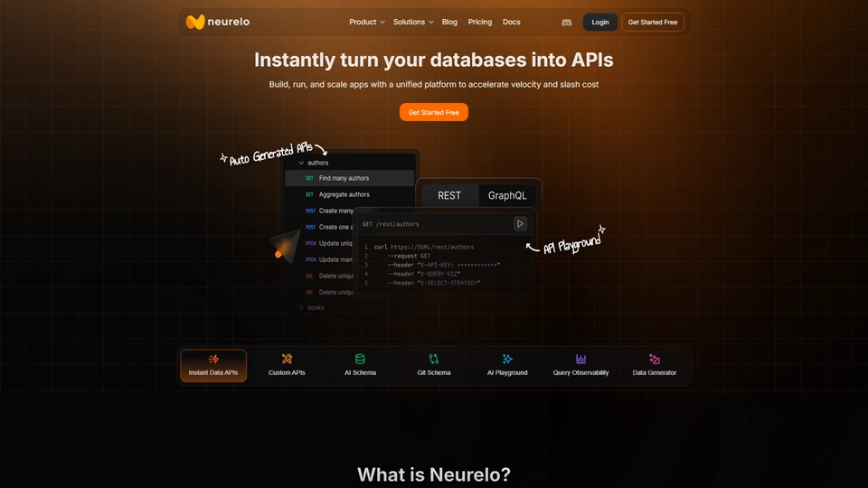Click the X-API-KEY header line
This screenshot has height=488, width=868.
[x=443, y=265]
